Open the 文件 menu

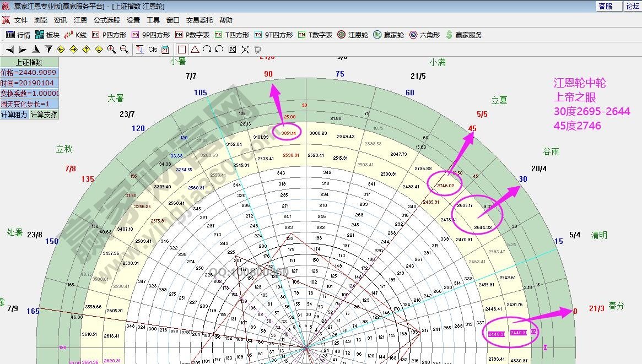[21, 20]
